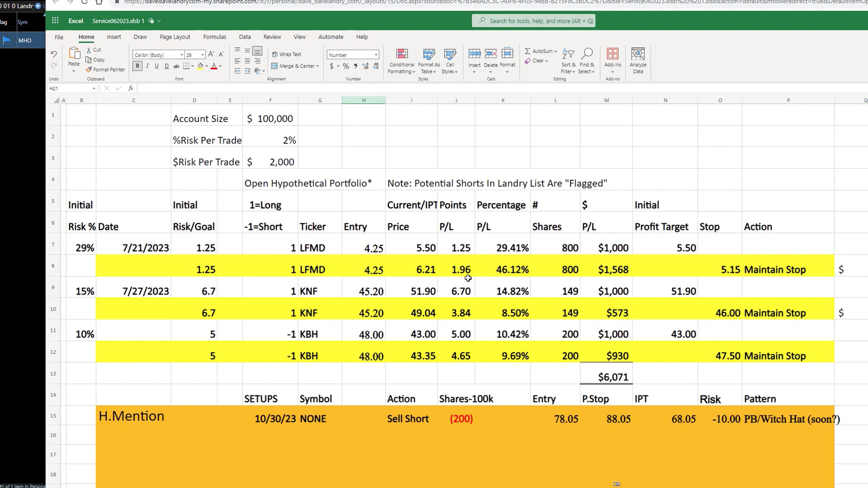Open Conditional Formatting options
868x488 pixels.
[401, 61]
